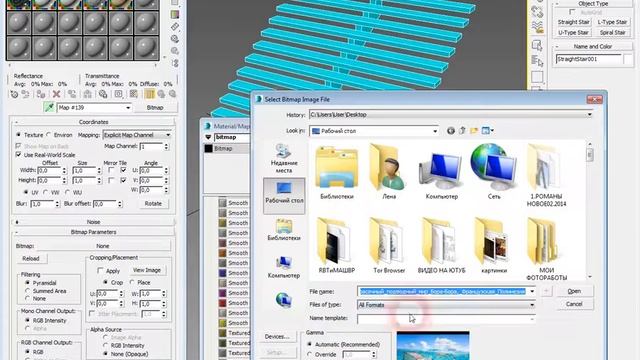640x360 pixels.
Task: Click Cancel in file dialog
Action: pyautogui.click(x=574, y=304)
